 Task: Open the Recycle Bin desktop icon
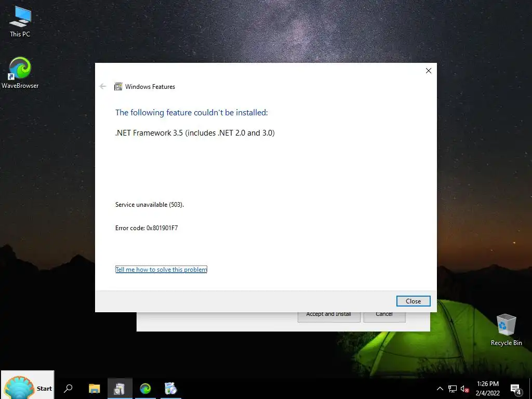506,330
